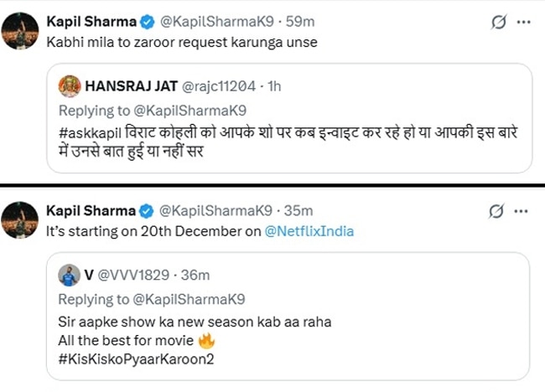Click the verified badge on the 59m tweet
545x392 pixels.
pyautogui.click(x=146, y=22)
